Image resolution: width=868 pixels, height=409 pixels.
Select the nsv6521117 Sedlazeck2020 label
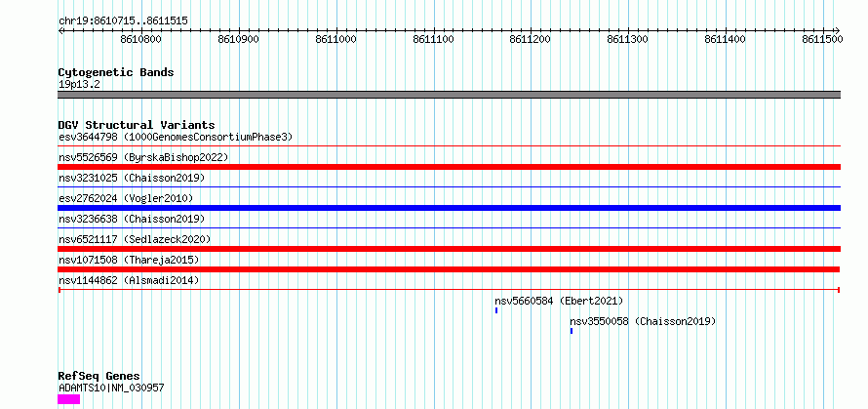pyautogui.click(x=135, y=239)
